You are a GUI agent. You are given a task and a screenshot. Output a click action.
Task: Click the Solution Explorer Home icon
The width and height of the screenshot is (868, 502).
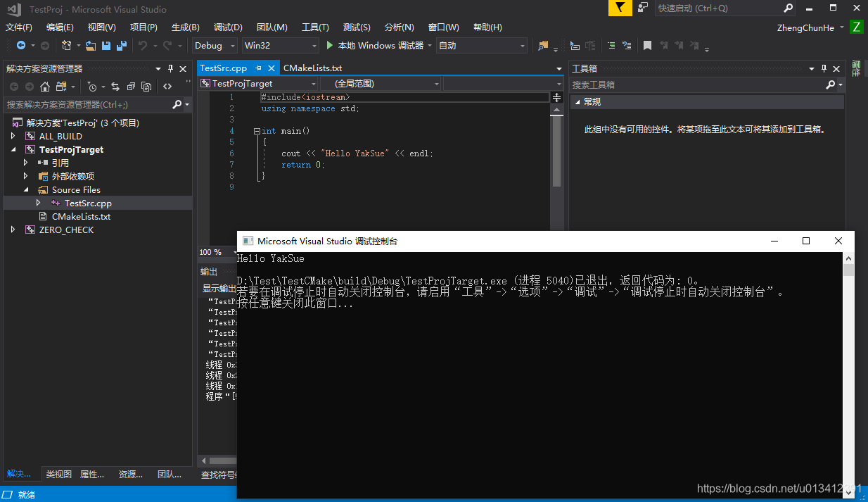point(44,87)
